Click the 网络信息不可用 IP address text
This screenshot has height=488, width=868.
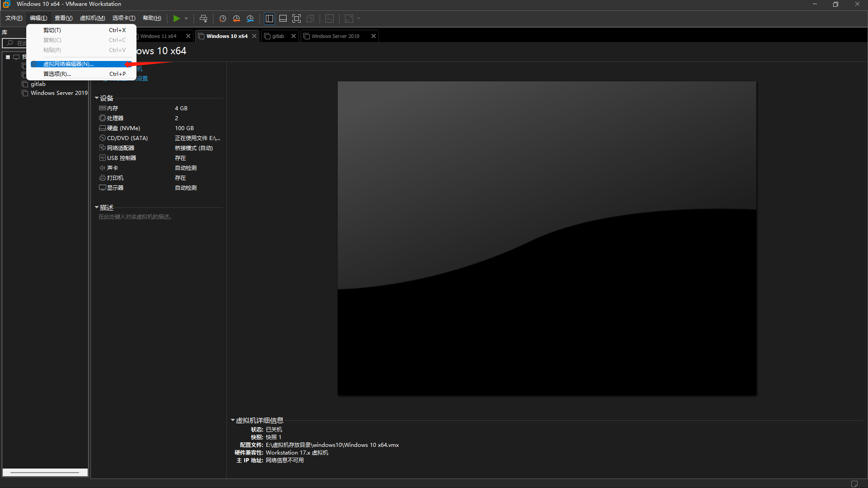[x=285, y=460]
